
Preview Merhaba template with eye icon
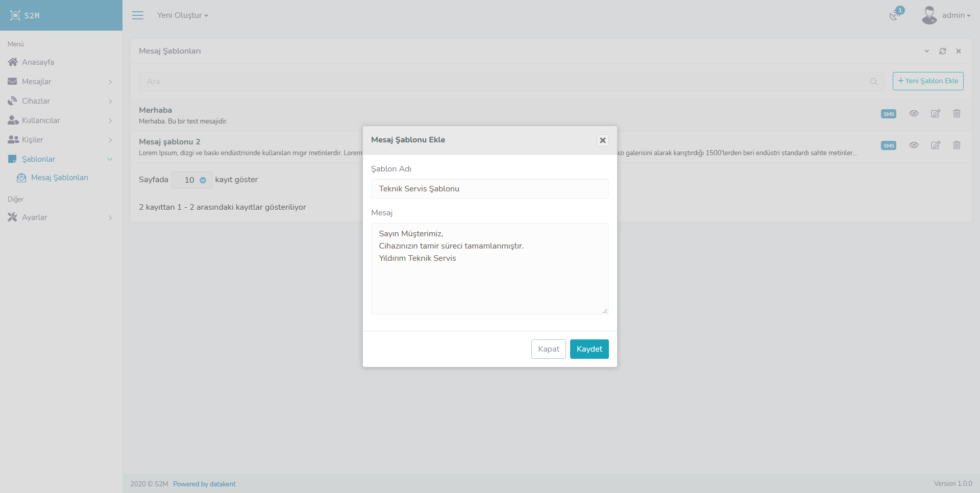(x=914, y=114)
